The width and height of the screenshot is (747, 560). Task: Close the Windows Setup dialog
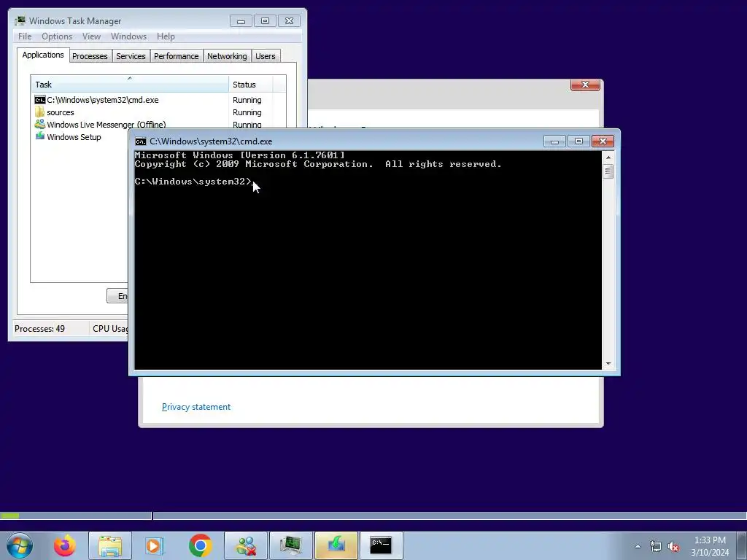coord(585,85)
